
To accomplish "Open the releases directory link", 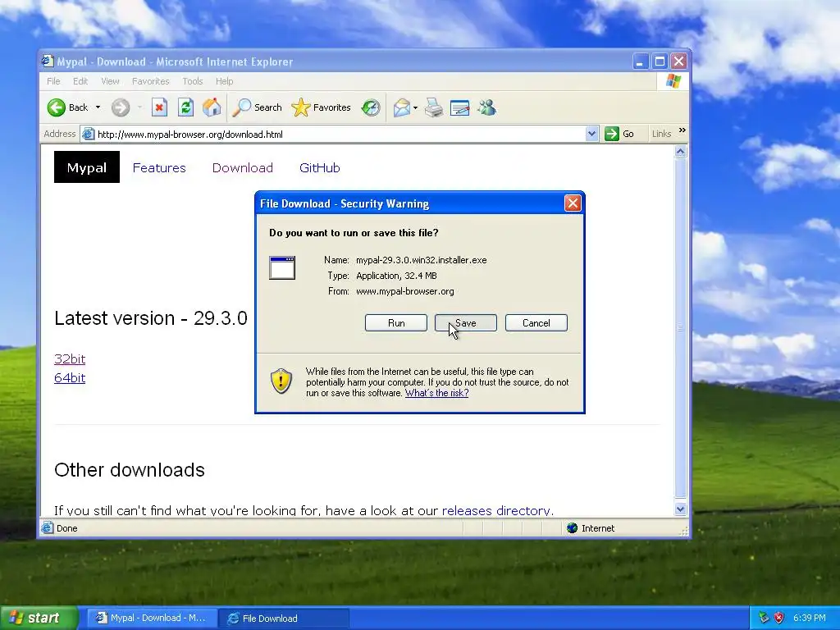I will pyautogui.click(x=498, y=510).
